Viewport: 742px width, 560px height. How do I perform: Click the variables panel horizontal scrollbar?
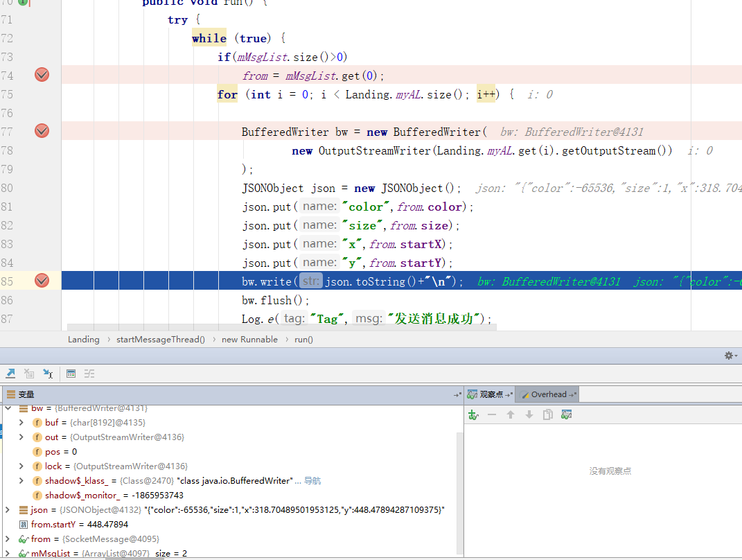tap(134, 559)
